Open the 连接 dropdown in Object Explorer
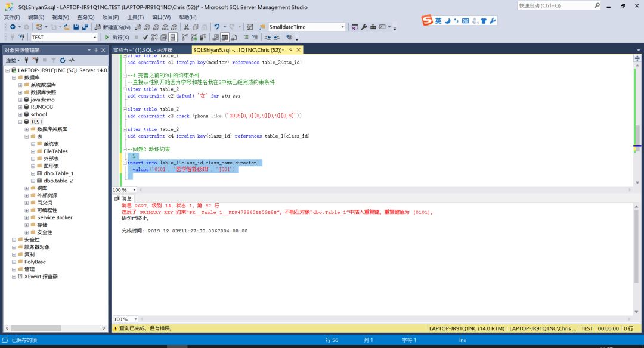The image size is (644, 348). 13,60
